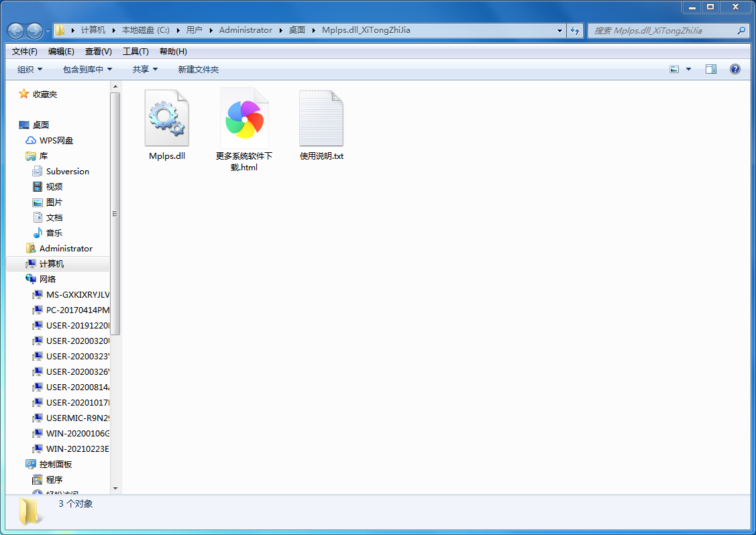Click the 新建文件夹 button

tap(198, 70)
